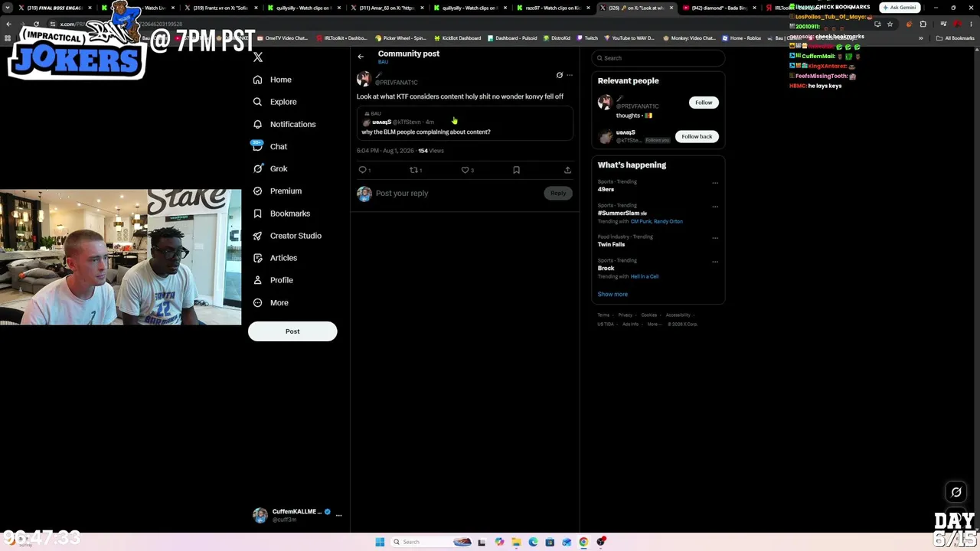This screenshot has width=980, height=551.
Task: Expand the More menu in sidebar
Action: (x=270, y=302)
